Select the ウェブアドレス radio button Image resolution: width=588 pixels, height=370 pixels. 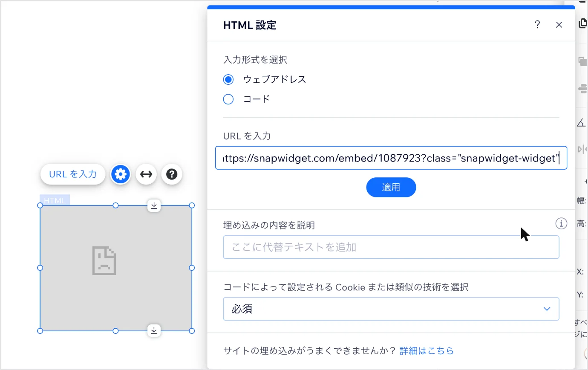pos(228,79)
